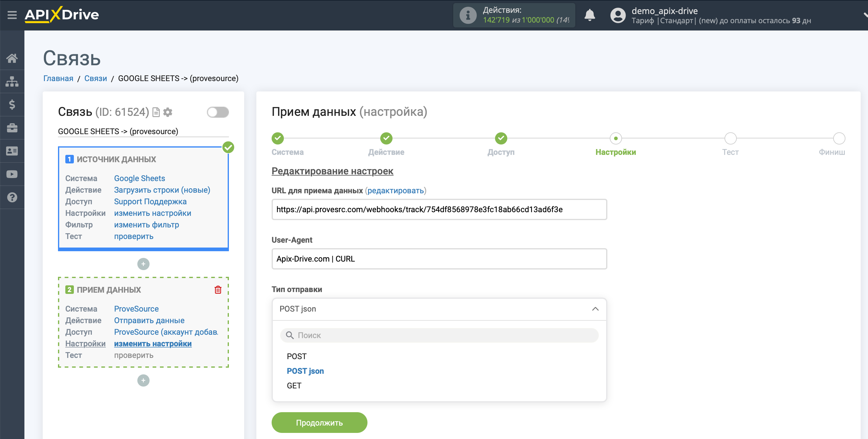The height and width of the screenshot is (439, 868).
Task: Delete the data receiver block
Action: tap(218, 290)
